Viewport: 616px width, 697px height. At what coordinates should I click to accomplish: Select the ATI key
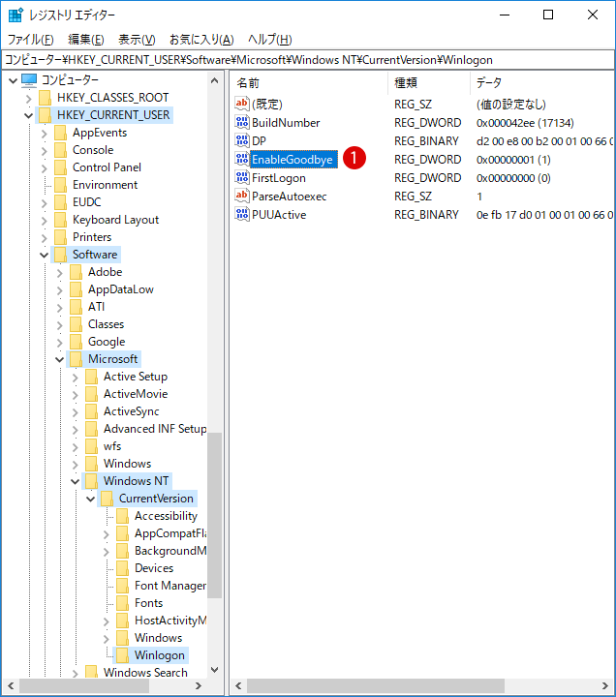[x=96, y=307]
